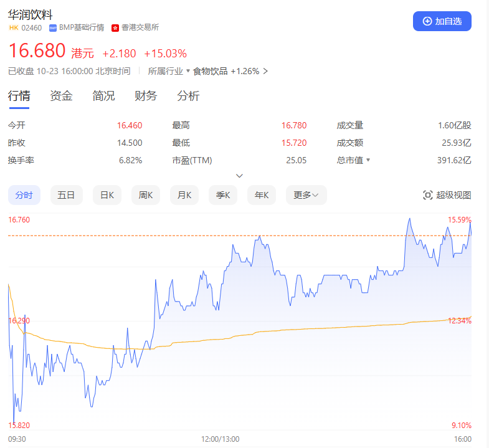489x448 pixels.
Task: Open the 分析 tab
Action: pos(188,95)
